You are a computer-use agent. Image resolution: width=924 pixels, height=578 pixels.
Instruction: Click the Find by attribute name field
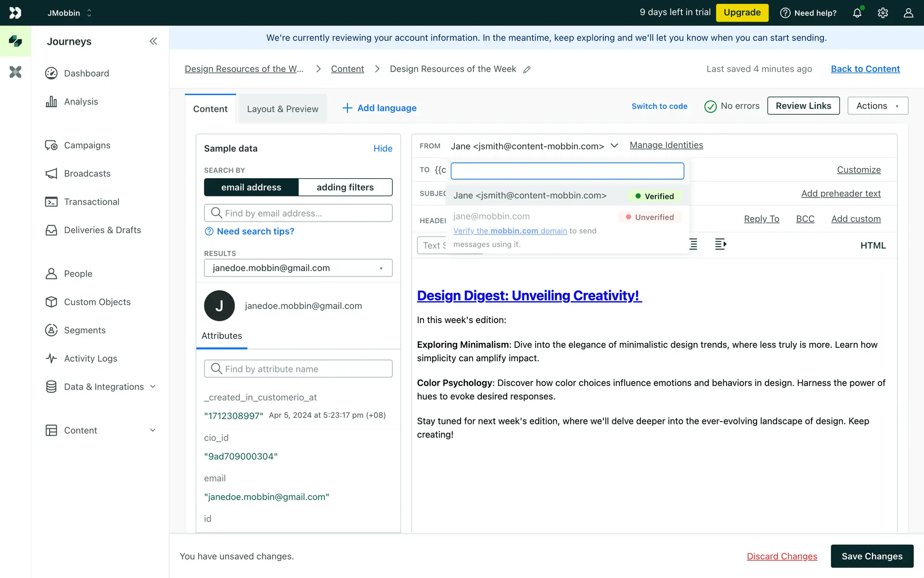(298, 369)
